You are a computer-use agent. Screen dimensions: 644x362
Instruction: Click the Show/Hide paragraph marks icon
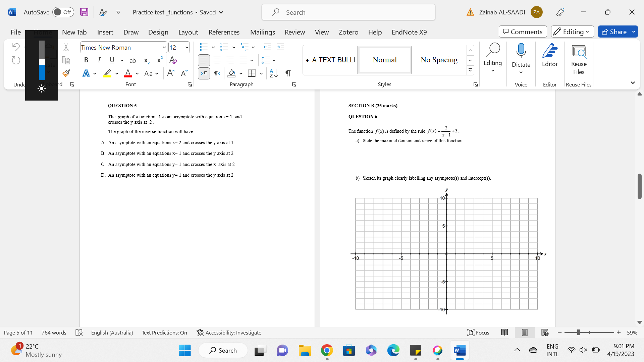pyautogui.click(x=287, y=73)
